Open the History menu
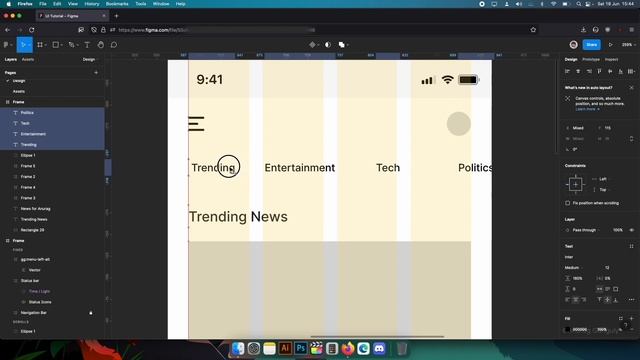The width and height of the screenshot is (640, 360). [92, 4]
